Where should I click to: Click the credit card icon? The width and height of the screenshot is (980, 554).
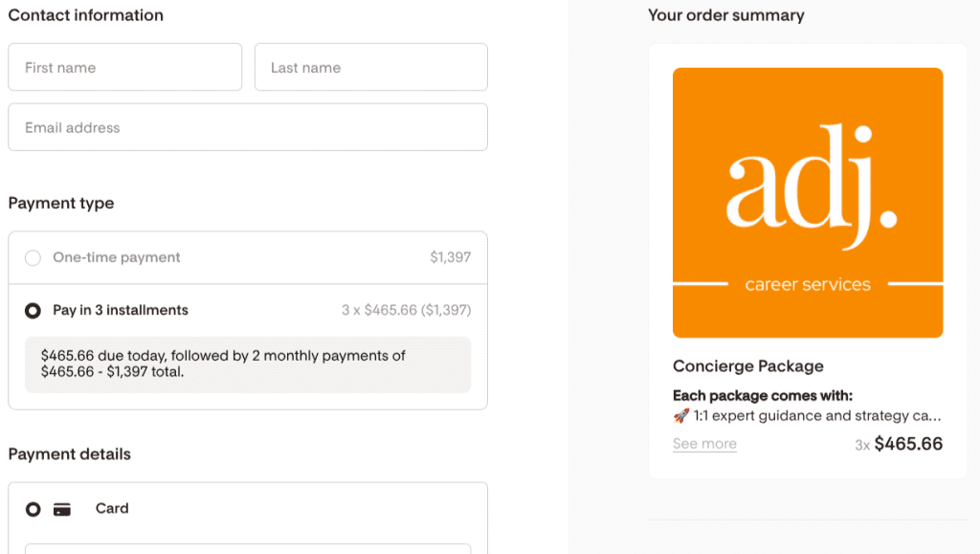(x=62, y=509)
